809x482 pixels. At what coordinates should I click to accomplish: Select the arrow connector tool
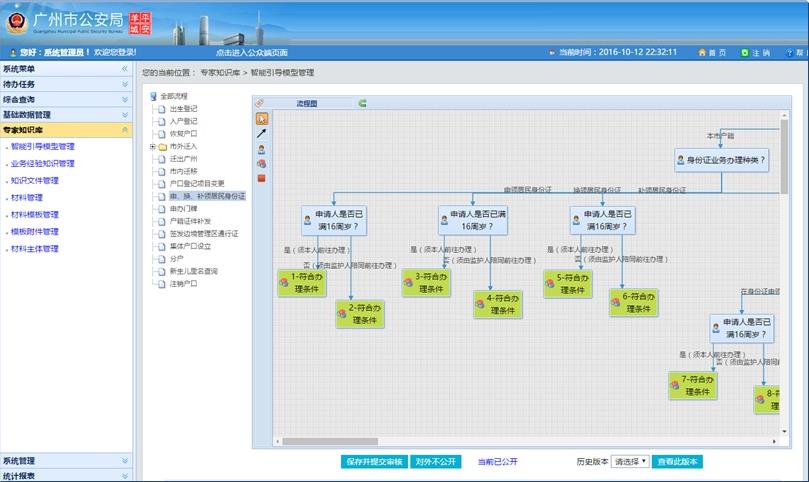point(261,132)
